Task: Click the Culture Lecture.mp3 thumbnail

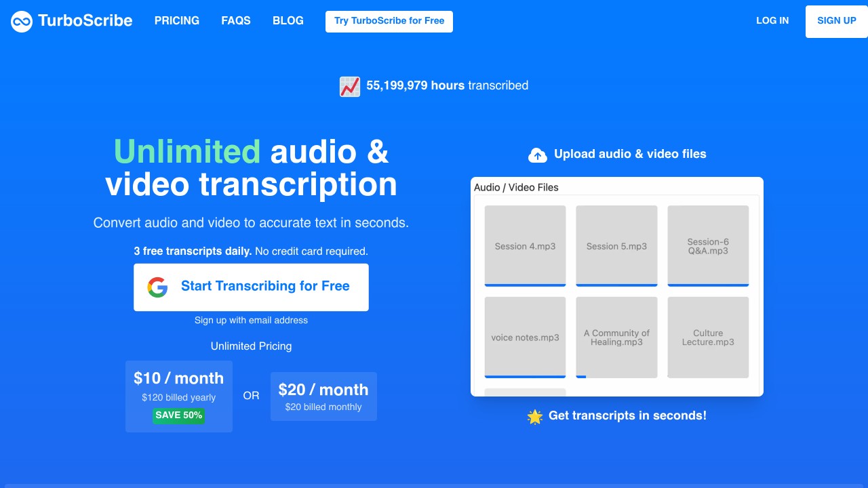Action: [708, 338]
